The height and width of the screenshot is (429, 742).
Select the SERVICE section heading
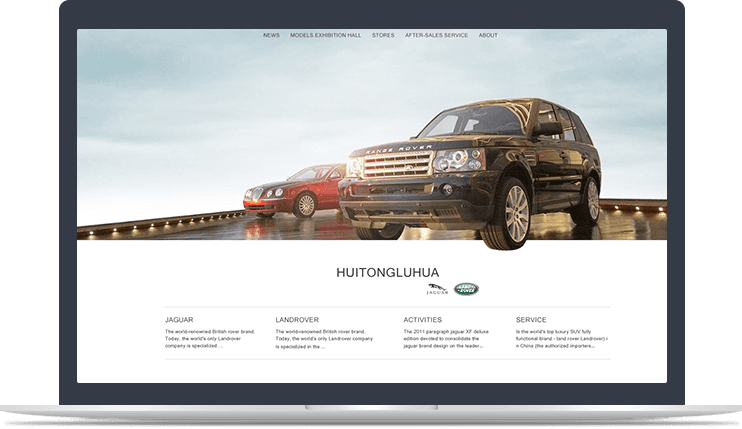click(x=532, y=320)
